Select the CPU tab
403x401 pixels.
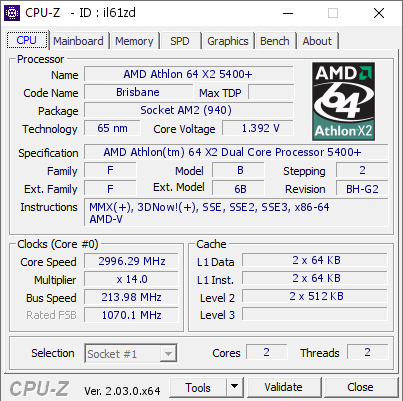coord(27,40)
